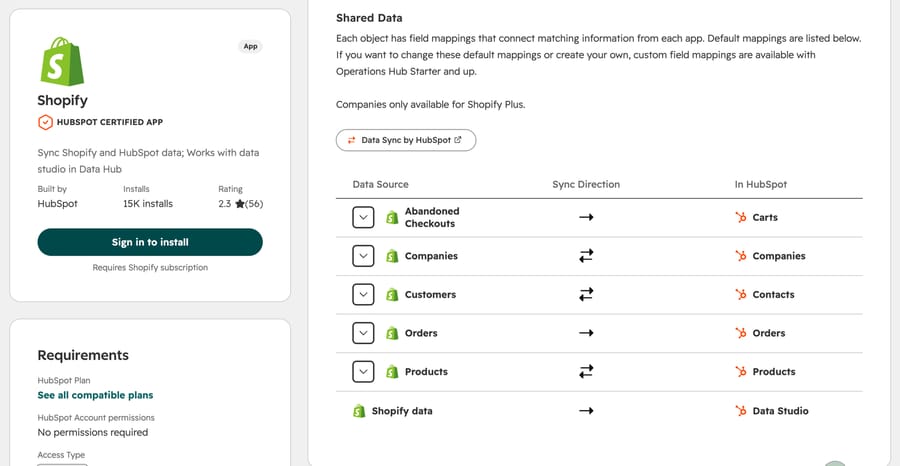Click Shopify icon beside Products source

[x=392, y=371]
